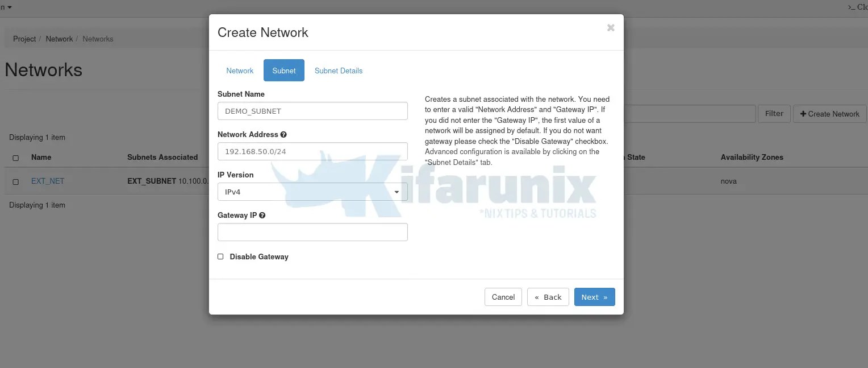Switch to the Network tab

tap(240, 71)
